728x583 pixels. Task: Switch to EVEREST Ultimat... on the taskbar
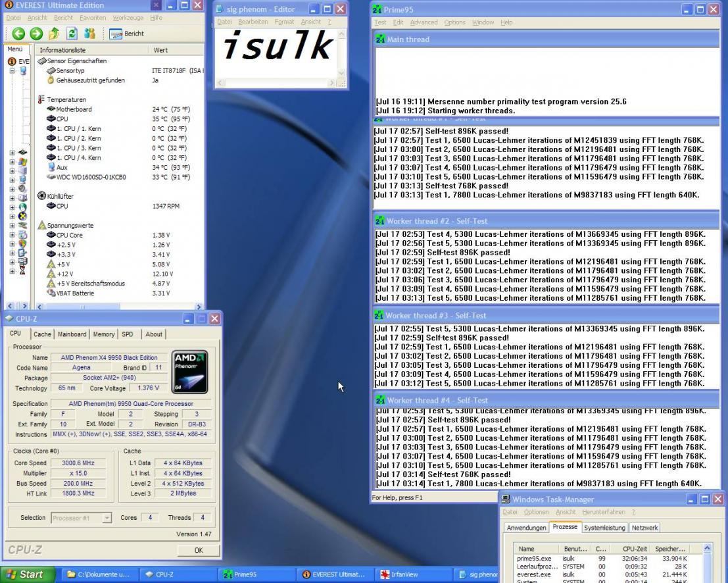pos(333,574)
